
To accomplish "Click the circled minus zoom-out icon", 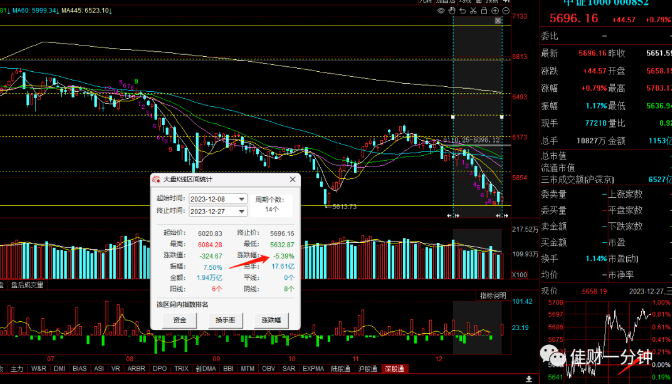I will (x=506, y=11).
